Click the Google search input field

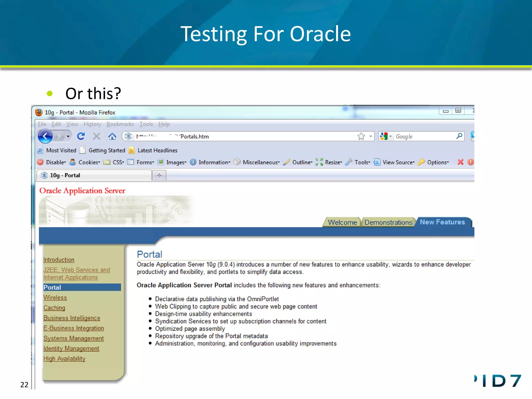(x=425, y=136)
